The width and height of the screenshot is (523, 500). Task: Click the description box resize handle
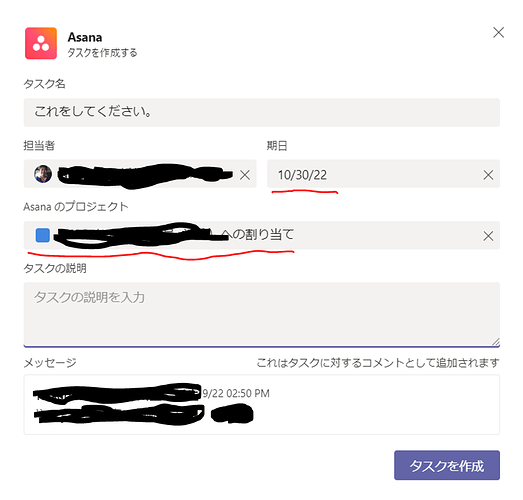[x=496, y=342]
